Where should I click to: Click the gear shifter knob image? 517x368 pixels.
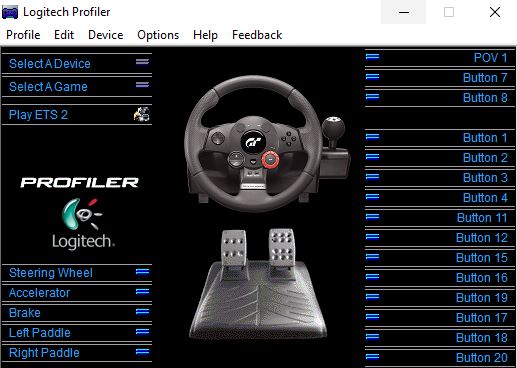click(x=333, y=127)
